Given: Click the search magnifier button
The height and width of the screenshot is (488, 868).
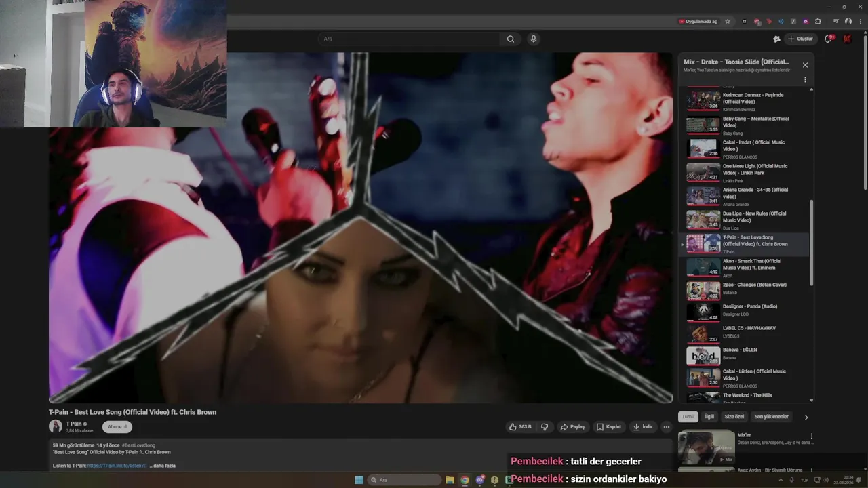Looking at the screenshot, I should (x=511, y=39).
